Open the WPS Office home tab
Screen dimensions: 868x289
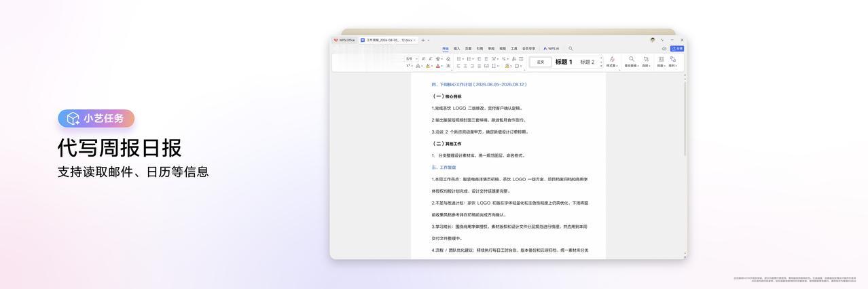pos(344,40)
